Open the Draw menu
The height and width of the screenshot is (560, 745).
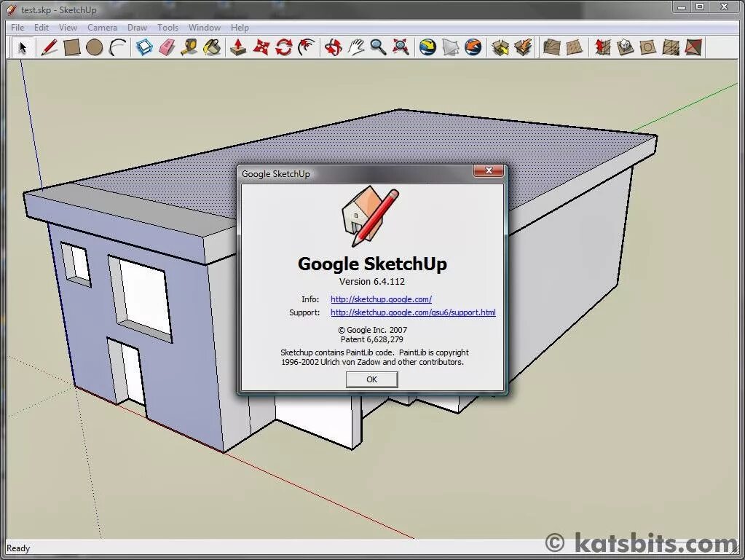pos(138,28)
